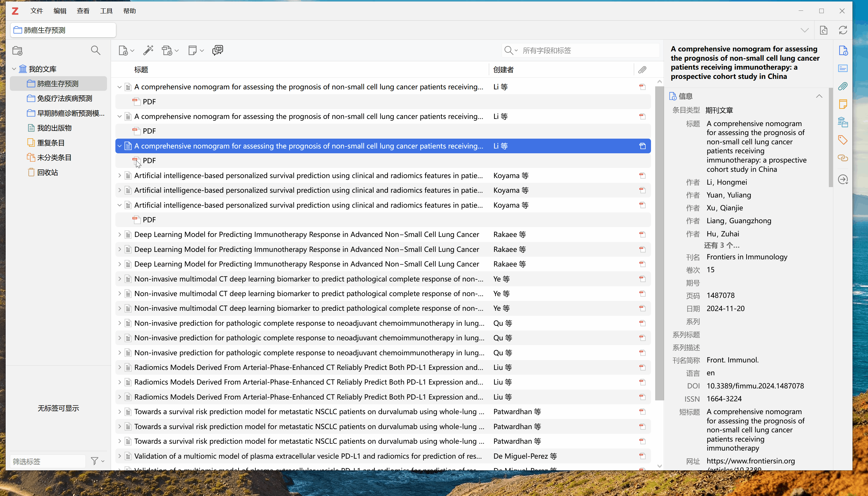Image resolution: width=868 pixels, height=496 pixels.
Task: Open the attachments paperclip icon in side rail
Action: [x=843, y=86]
